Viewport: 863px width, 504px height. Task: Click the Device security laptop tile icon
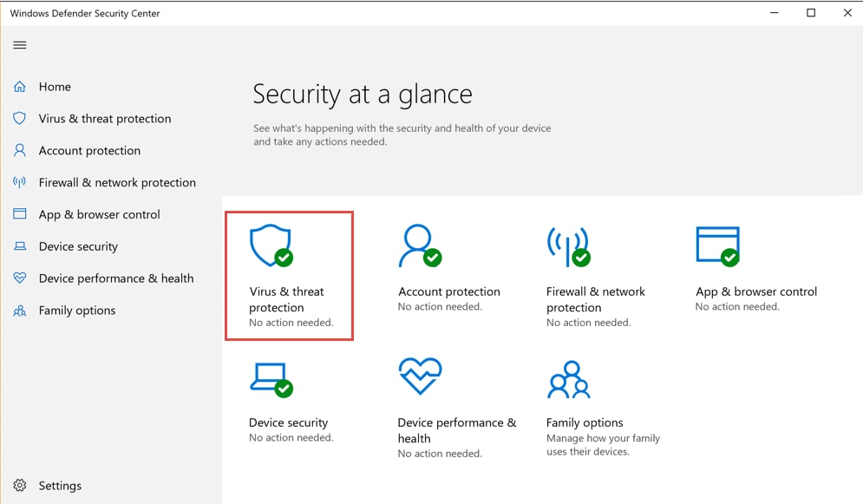[270, 378]
